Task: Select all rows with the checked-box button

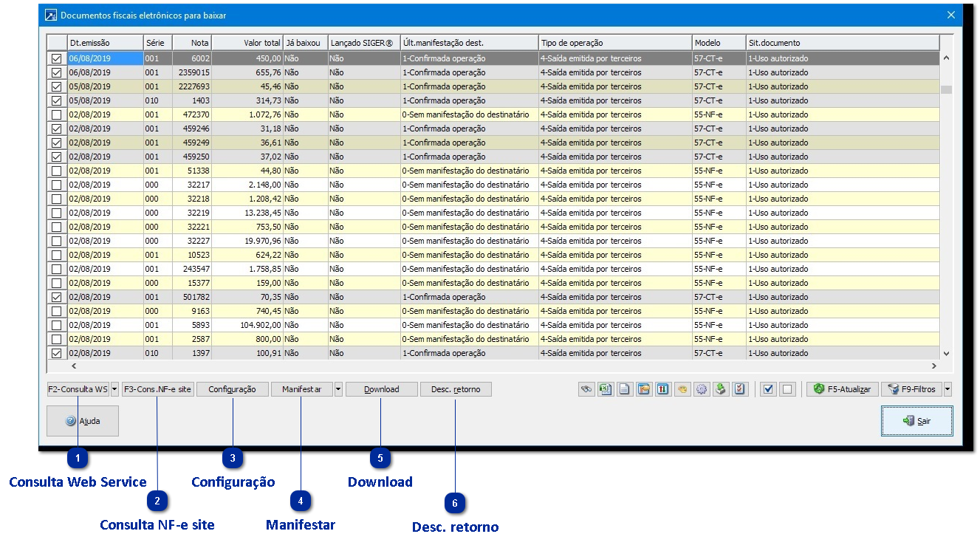Action: (768, 389)
